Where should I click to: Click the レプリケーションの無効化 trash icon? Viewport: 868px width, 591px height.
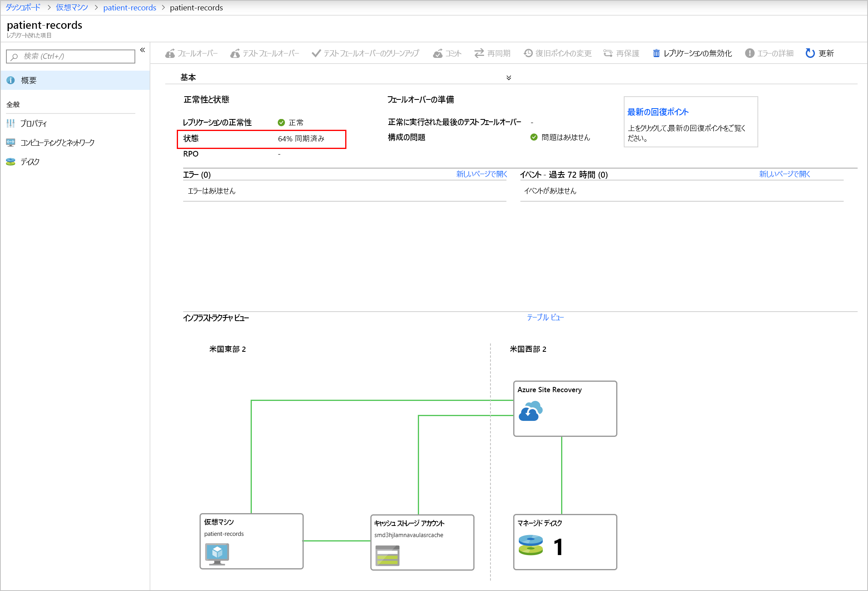pos(656,53)
